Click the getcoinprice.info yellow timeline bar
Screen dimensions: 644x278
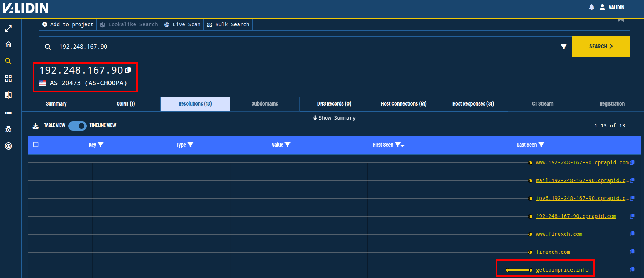(x=519, y=270)
